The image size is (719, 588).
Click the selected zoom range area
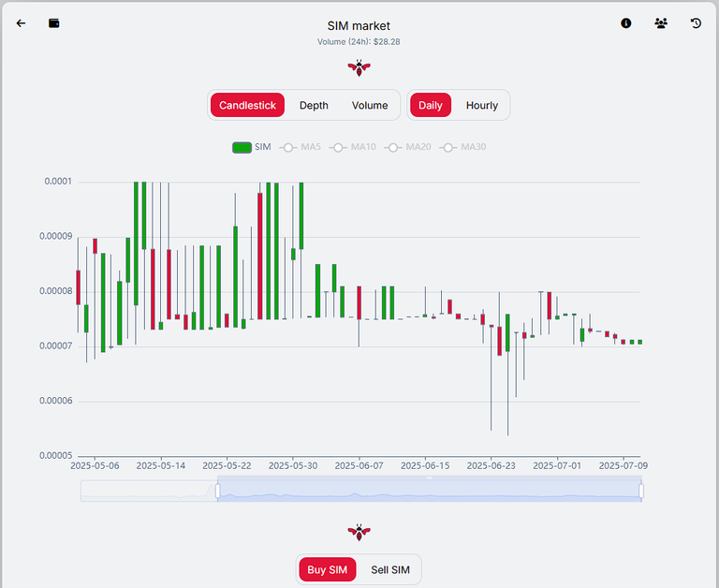[x=429, y=491]
